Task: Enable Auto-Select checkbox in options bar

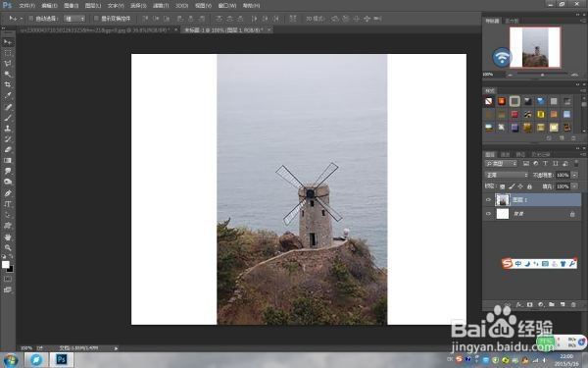Action: pyautogui.click(x=31, y=18)
